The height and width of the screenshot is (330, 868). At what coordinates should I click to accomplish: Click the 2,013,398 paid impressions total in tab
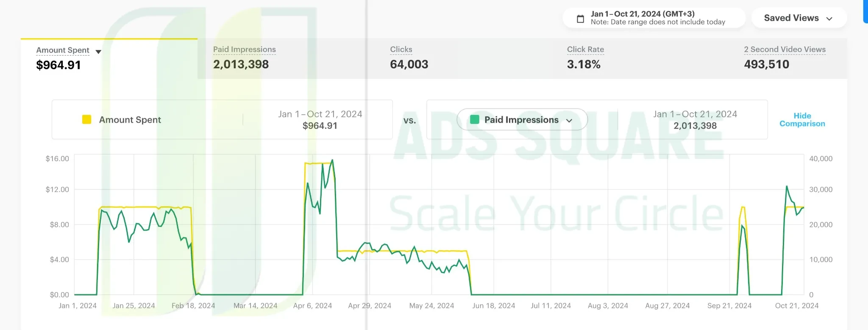pyautogui.click(x=241, y=64)
